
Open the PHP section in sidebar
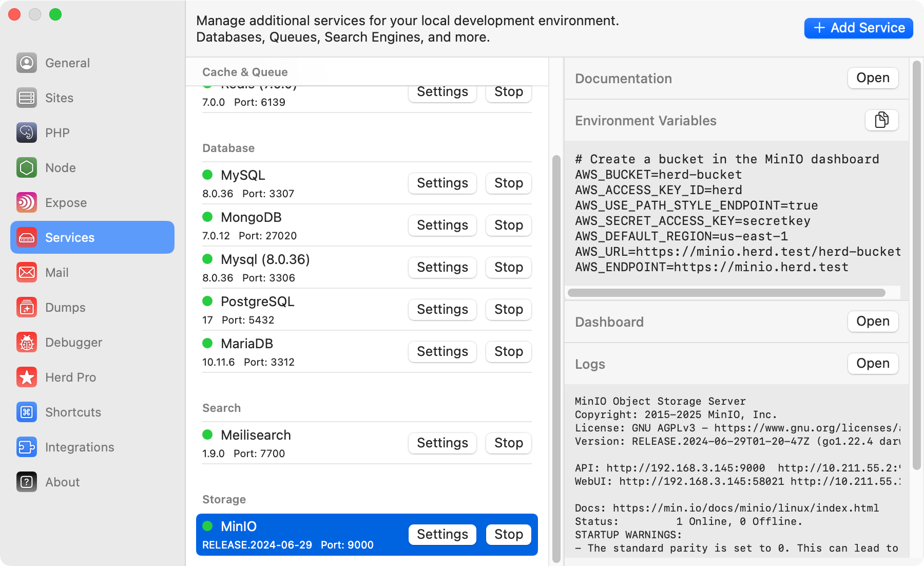(57, 133)
